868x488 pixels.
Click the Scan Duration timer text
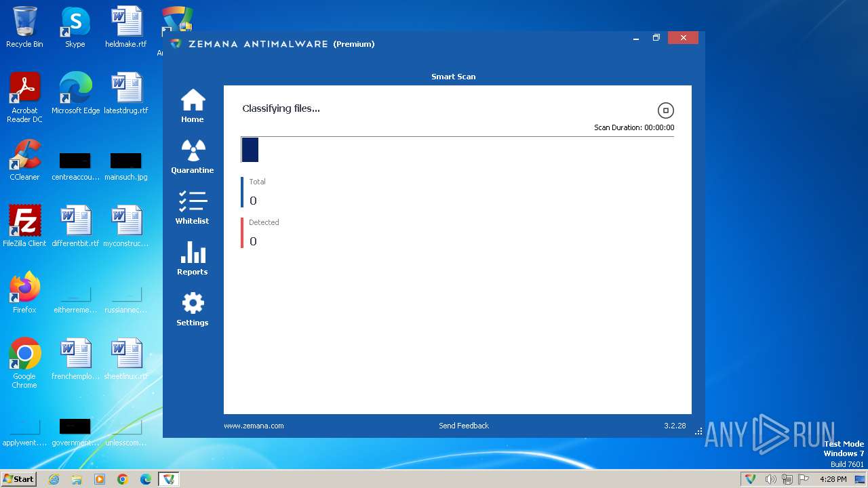click(634, 127)
